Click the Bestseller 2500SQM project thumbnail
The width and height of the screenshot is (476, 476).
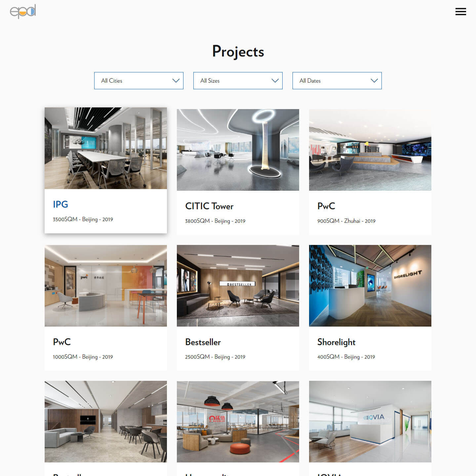tap(238, 286)
